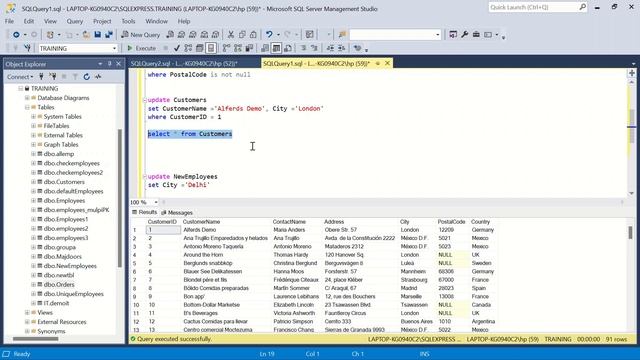This screenshot has width=640, height=360.
Task: Click Object Explorer Activity Monitor icon
Action: 98,77
